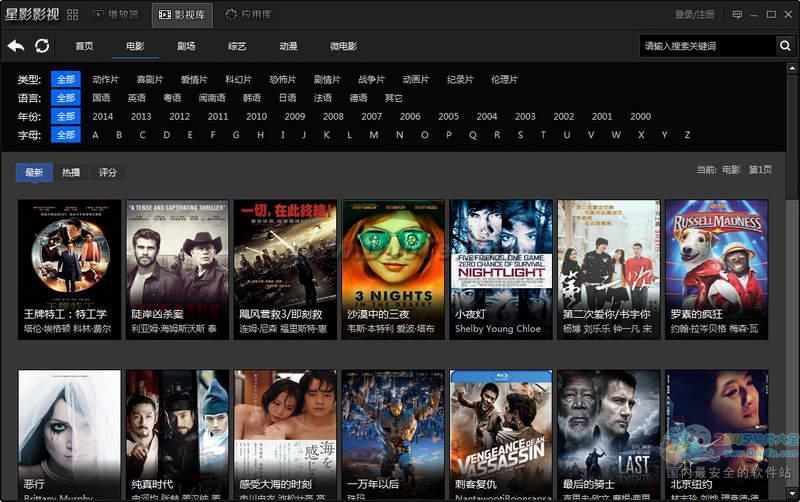Select 全部 in the 字母 filter row
The width and height of the screenshot is (800, 502).
tap(66, 135)
